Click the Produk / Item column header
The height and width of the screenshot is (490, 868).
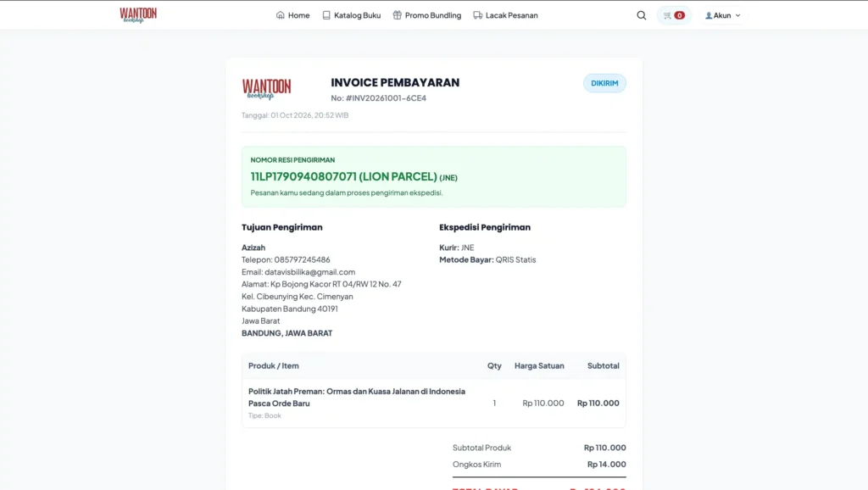[274, 365]
